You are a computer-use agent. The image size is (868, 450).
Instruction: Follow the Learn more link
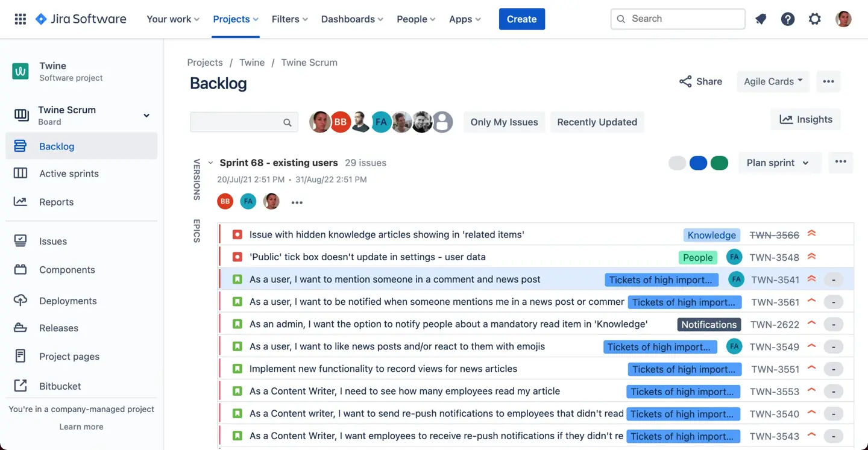pyautogui.click(x=81, y=427)
